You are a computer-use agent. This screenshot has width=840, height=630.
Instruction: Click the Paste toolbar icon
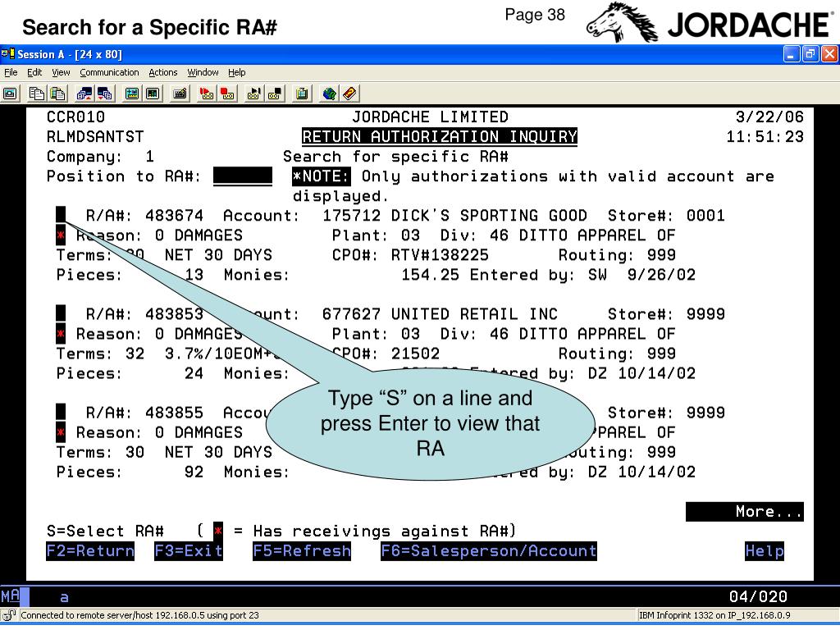58,94
